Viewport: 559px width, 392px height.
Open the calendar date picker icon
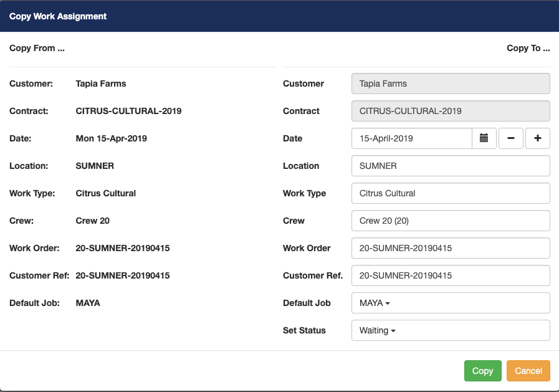484,138
